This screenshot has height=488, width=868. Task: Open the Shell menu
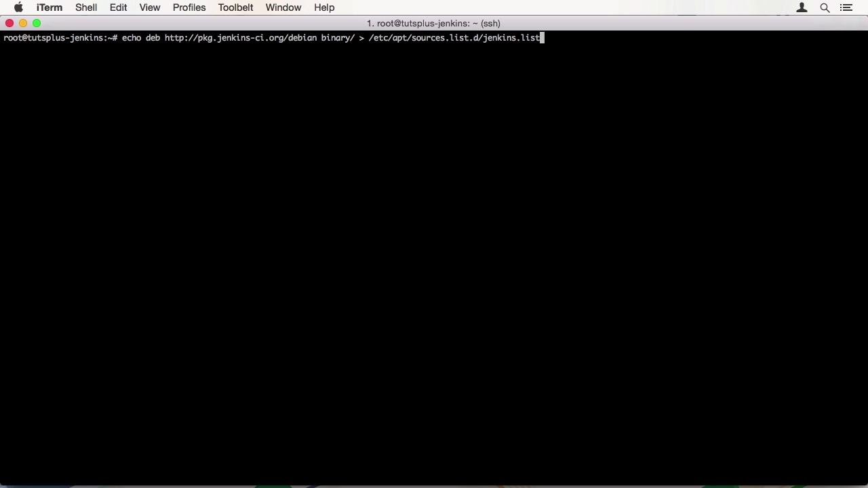(x=86, y=7)
